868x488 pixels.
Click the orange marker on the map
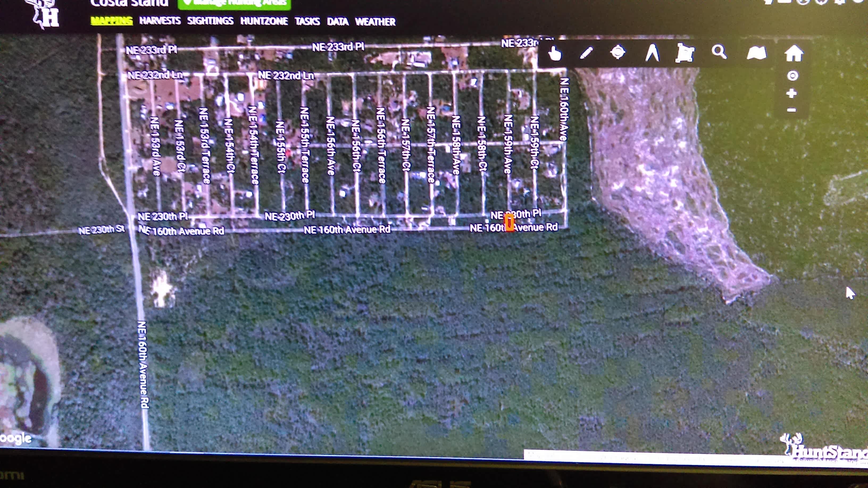(x=510, y=223)
